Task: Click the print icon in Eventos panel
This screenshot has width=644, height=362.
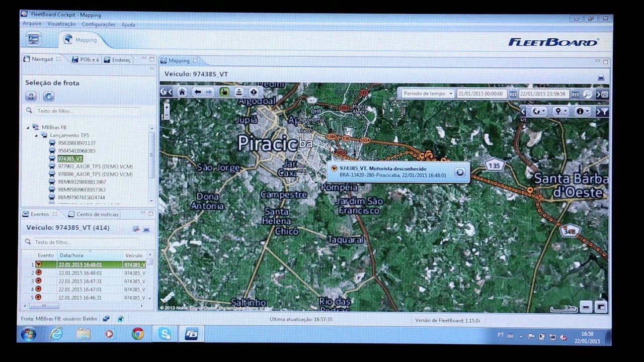Action: click(146, 229)
